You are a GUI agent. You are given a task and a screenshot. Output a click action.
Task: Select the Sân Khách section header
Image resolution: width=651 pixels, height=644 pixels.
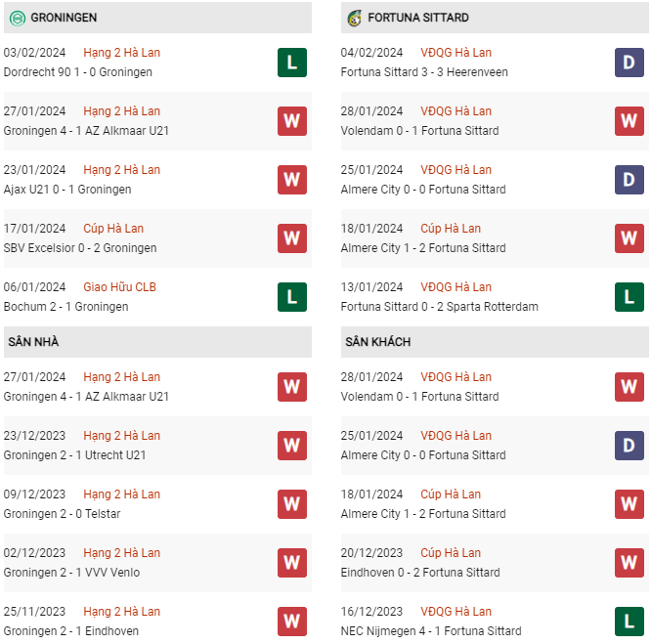377,342
